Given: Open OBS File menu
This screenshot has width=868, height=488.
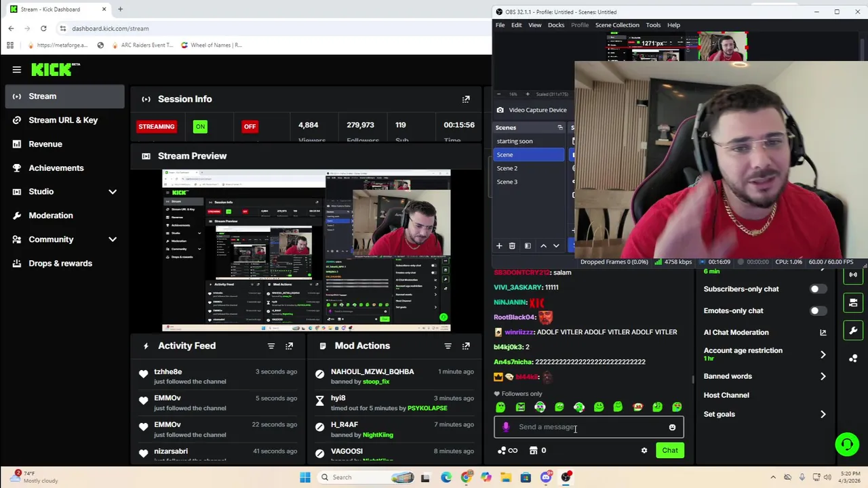Looking at the screenshot, I should 500,25.
